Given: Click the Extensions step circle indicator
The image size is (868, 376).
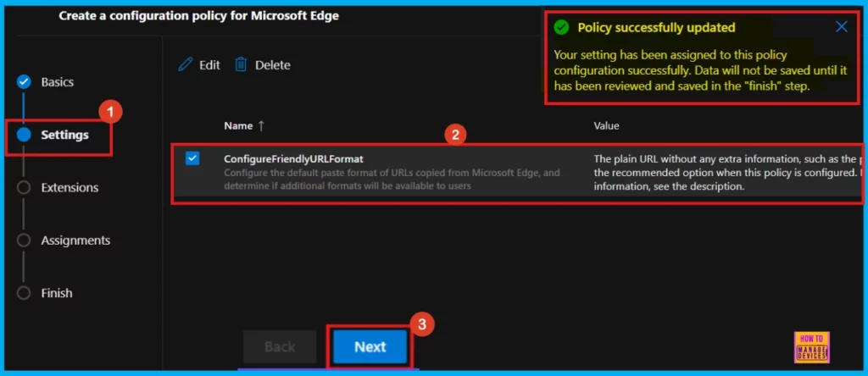Looking at the screenshot, I should (24, 187).
